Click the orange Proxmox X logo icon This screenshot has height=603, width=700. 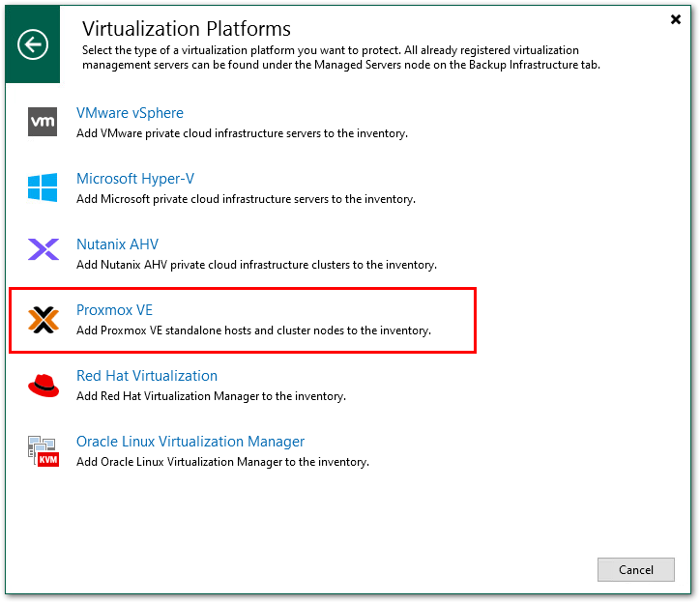pyautogui.click(x=43, y=320)
